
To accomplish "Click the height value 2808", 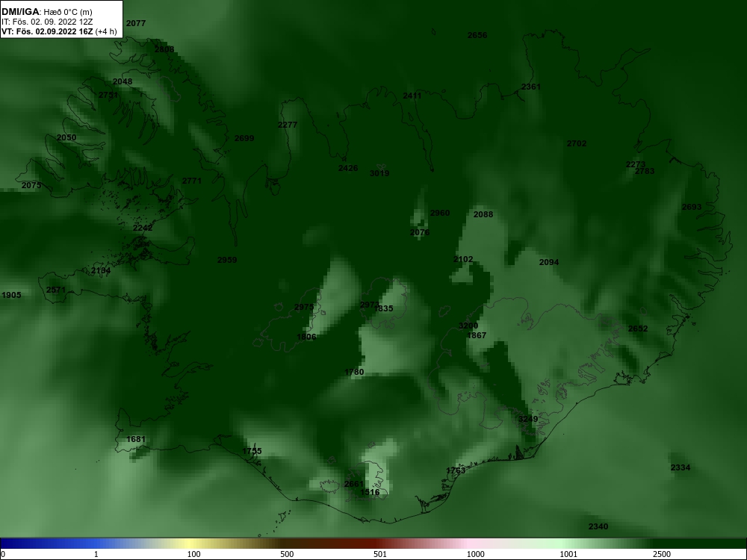I will point(164,49).
